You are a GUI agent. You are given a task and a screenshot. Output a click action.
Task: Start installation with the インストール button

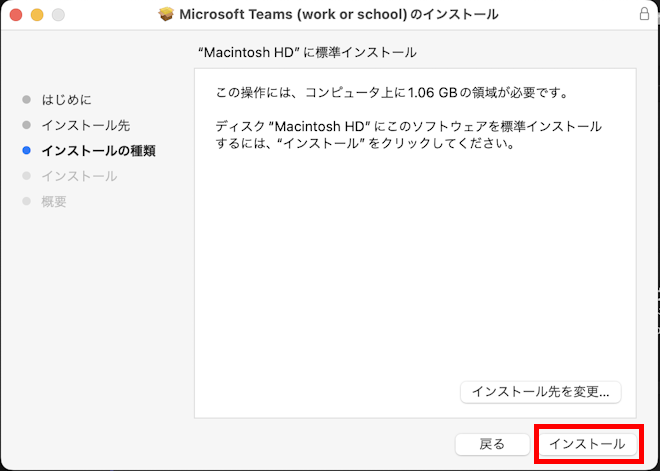coord(587,444)
